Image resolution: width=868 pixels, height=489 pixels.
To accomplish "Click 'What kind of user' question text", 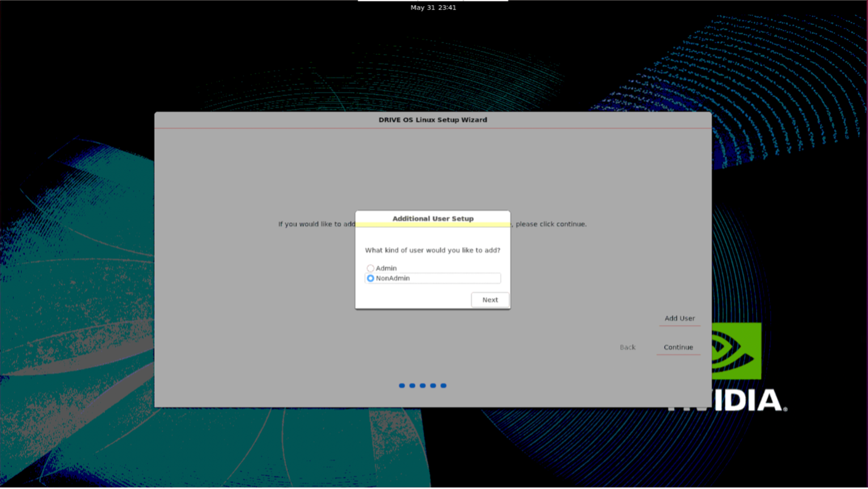I will (x=433, y=250).
